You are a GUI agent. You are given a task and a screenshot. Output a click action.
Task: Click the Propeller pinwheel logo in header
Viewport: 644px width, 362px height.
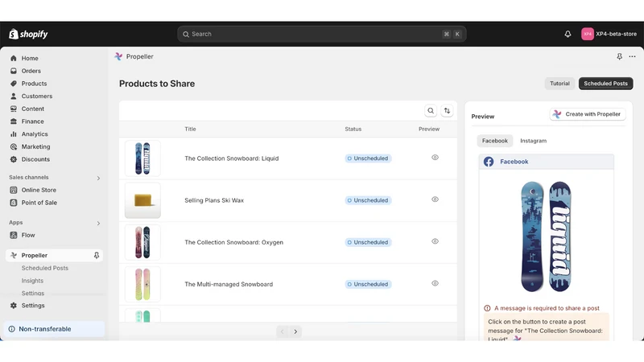(118, 56)
